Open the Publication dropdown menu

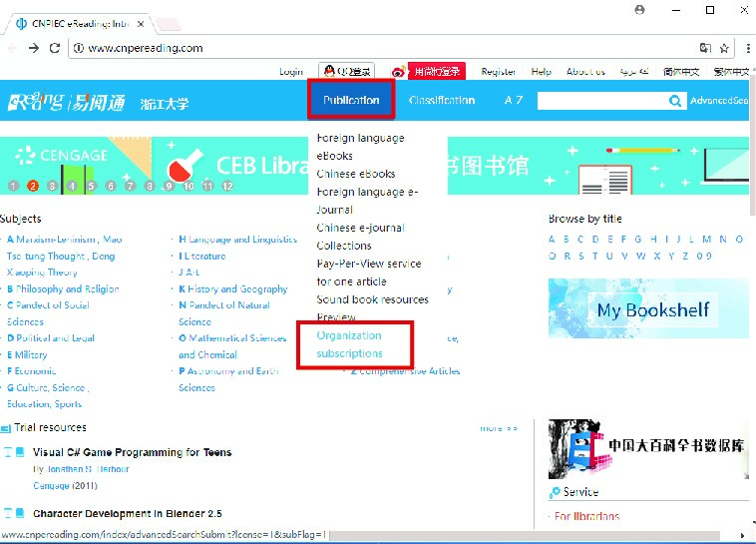point(351,101)
